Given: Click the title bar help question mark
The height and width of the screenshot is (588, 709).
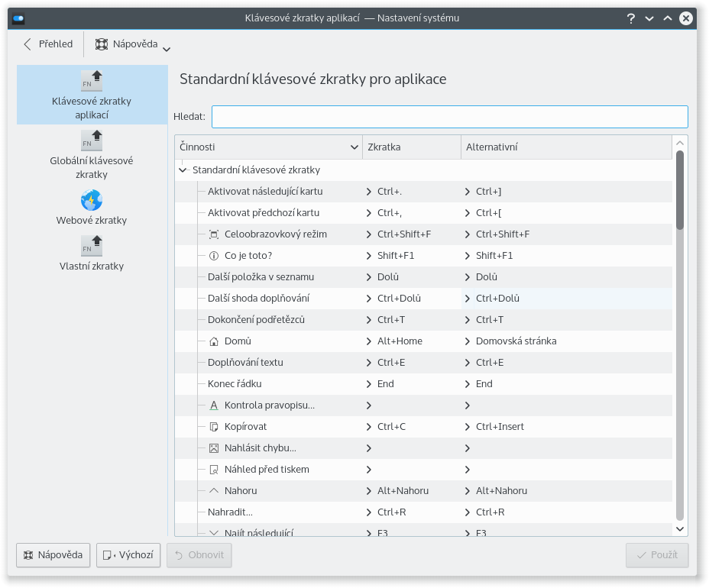Looking at the screenshot, I should pyautogui.click(x=631, y=18).
